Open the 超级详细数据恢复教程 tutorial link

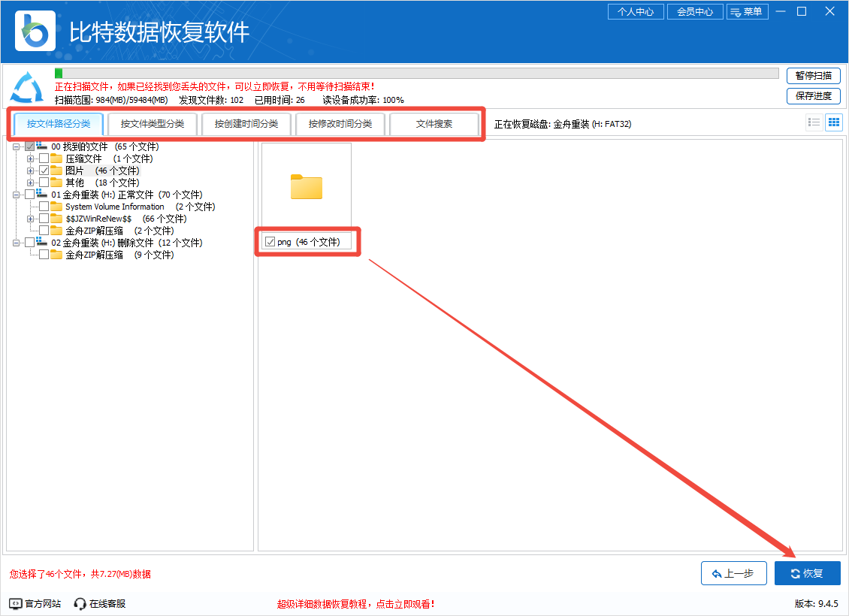point(356,604)
